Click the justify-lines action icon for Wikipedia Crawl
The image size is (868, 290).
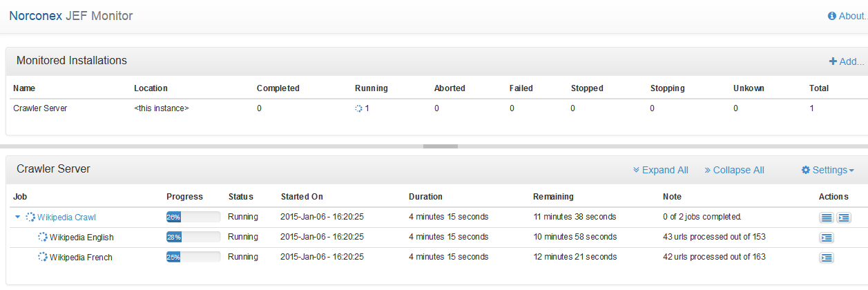click(826, 217)
